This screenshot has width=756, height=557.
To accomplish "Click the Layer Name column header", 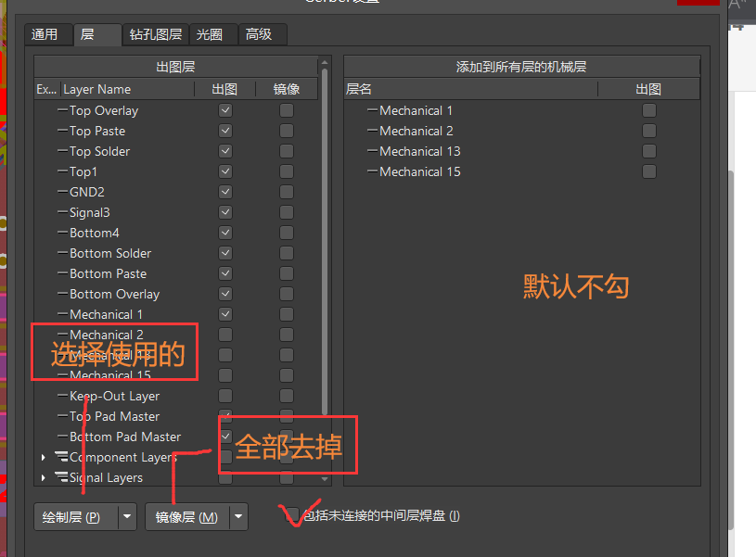I will click(x=127, y=89).
